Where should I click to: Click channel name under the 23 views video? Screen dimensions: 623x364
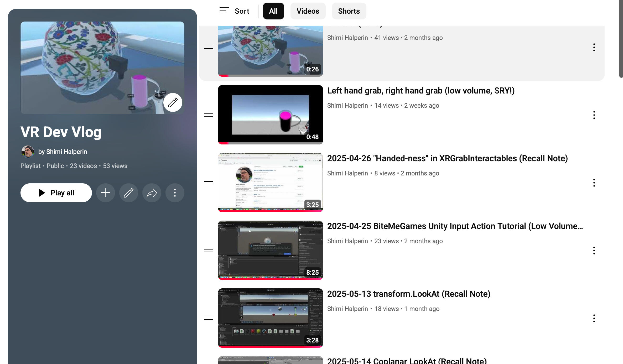coord(347,241)
